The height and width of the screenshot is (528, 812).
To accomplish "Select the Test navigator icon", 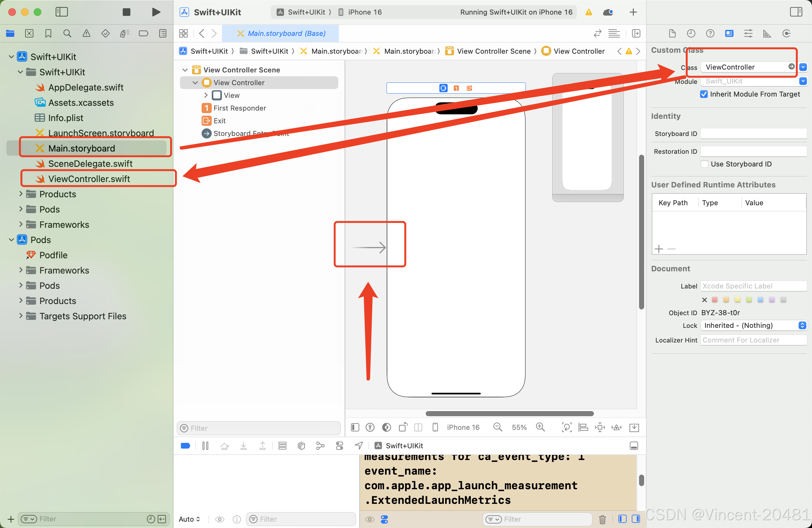I will point(106,33).
